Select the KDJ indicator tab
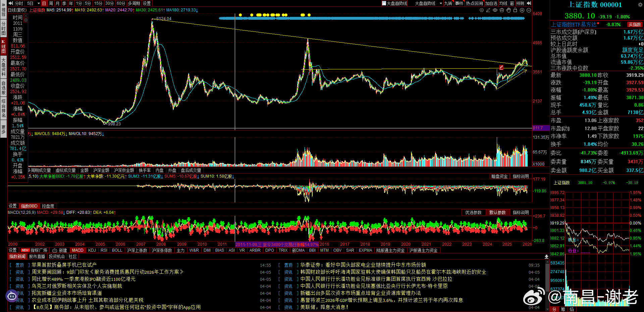This screenshot has width=644, height=312. [x=92, y=250]
